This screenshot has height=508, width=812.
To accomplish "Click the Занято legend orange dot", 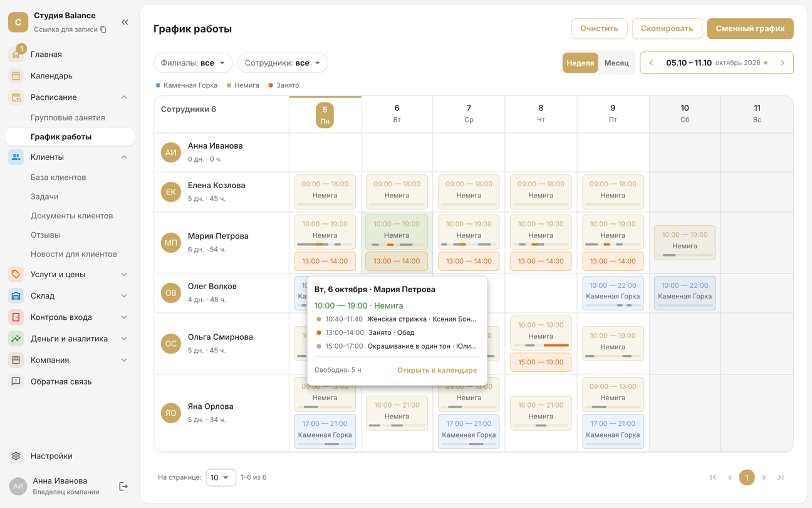I will coord(271,85).
